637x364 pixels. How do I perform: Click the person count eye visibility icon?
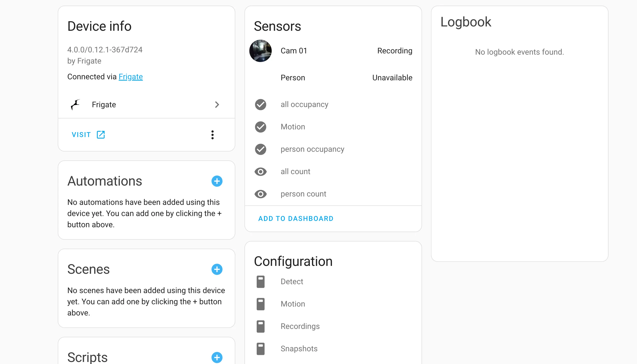pos(261,194)
